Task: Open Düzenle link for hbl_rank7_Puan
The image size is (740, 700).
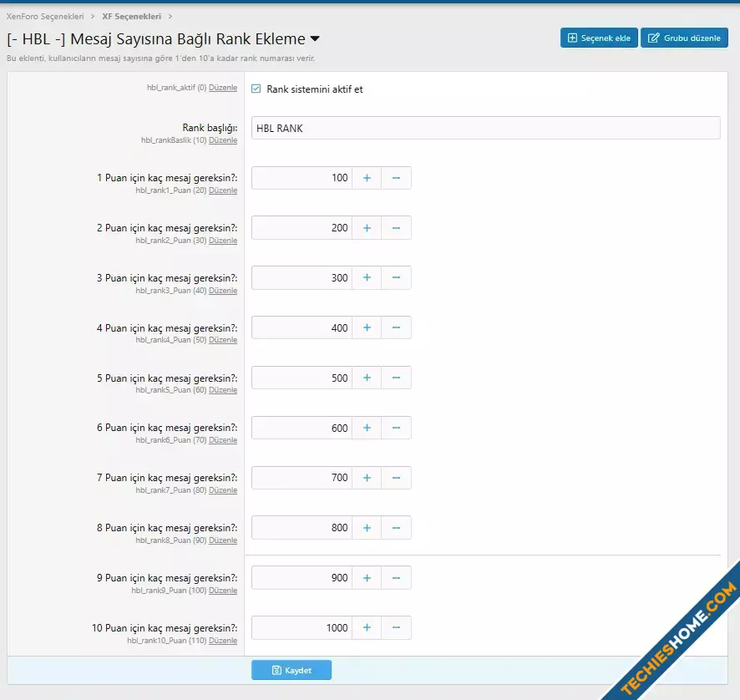Action: point(223,490)
